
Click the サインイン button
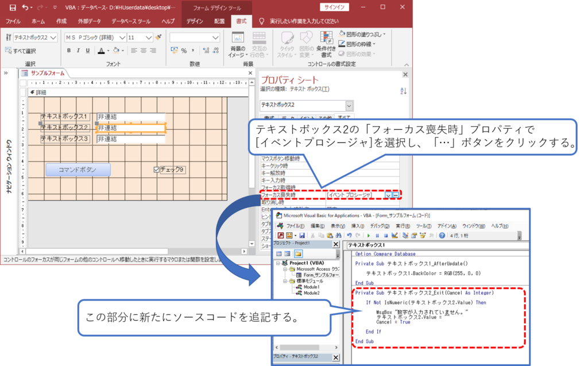pyautogui.click(x=334, y=7)
